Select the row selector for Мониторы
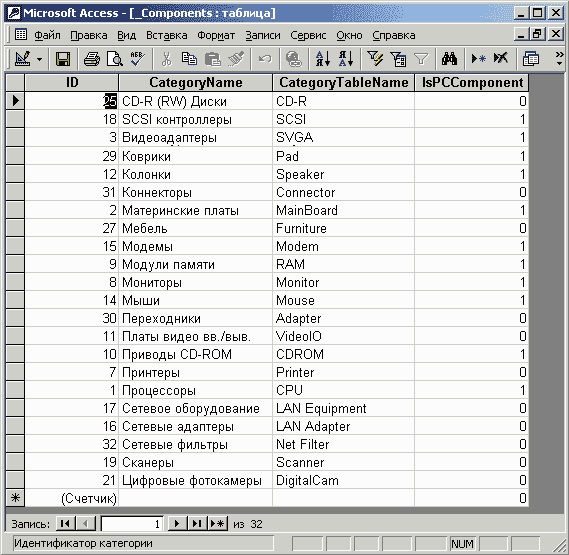Screen dimensions: 569x555 pyautogui.click(x=15, y=282)
